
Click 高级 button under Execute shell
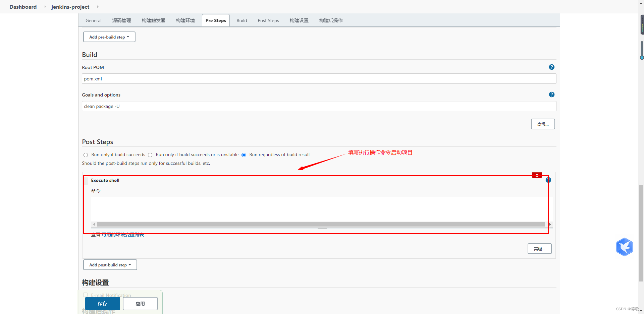(539, 249)
